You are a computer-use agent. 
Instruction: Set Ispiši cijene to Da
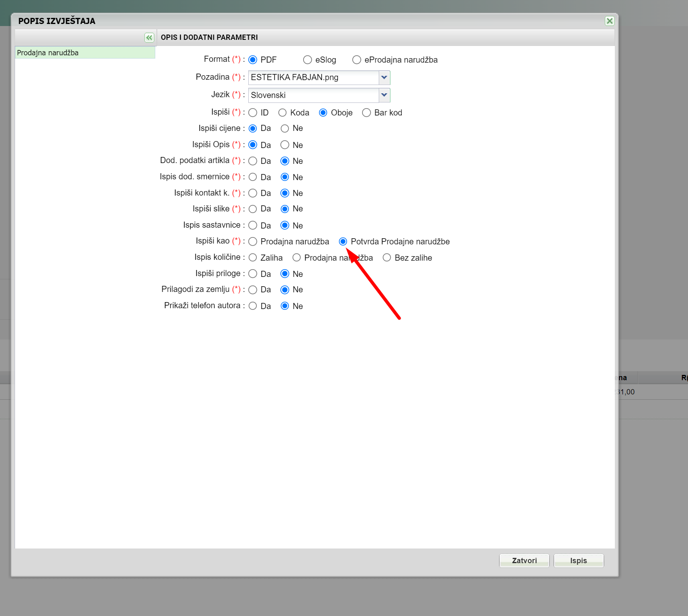253,128
